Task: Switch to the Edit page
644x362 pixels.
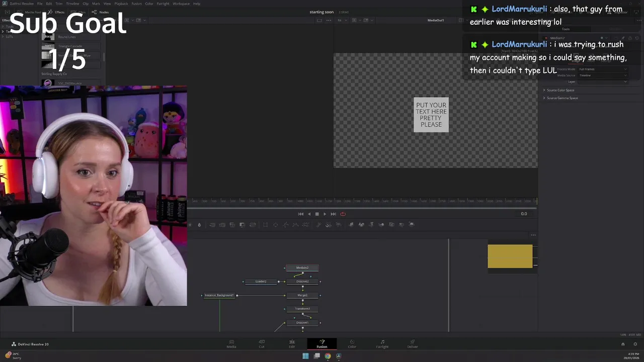Action: pos(292,344)
